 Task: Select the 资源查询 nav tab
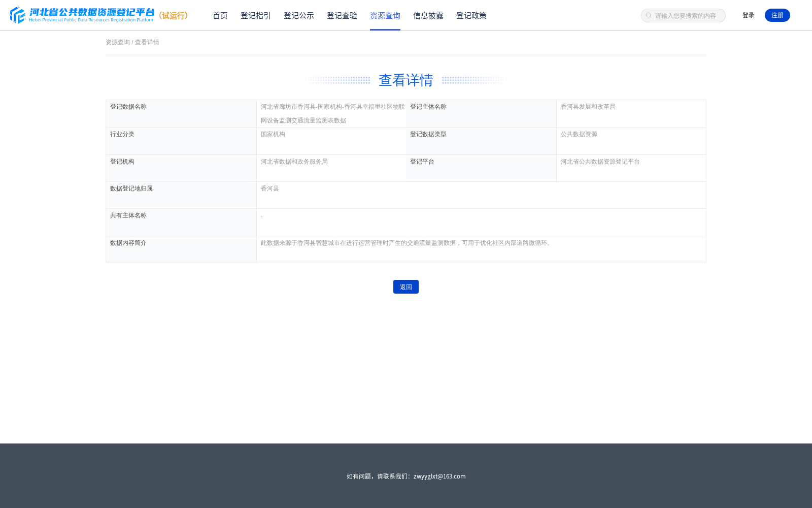[385, 16]
